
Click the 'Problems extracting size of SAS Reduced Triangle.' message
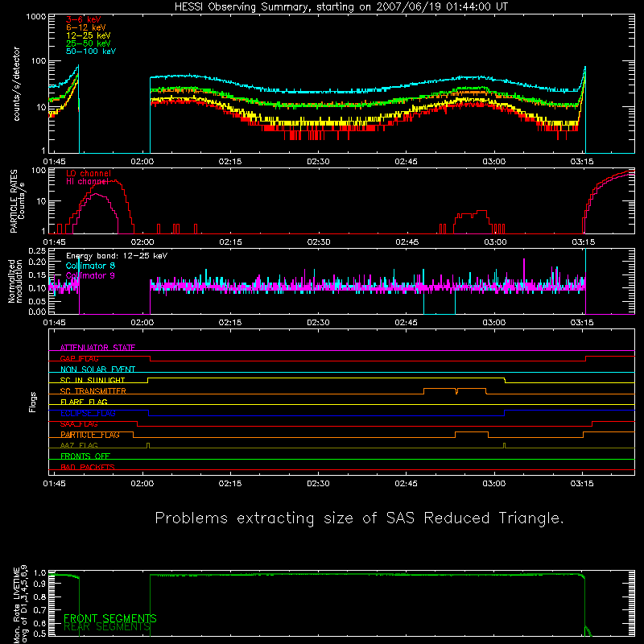[359, 518]
